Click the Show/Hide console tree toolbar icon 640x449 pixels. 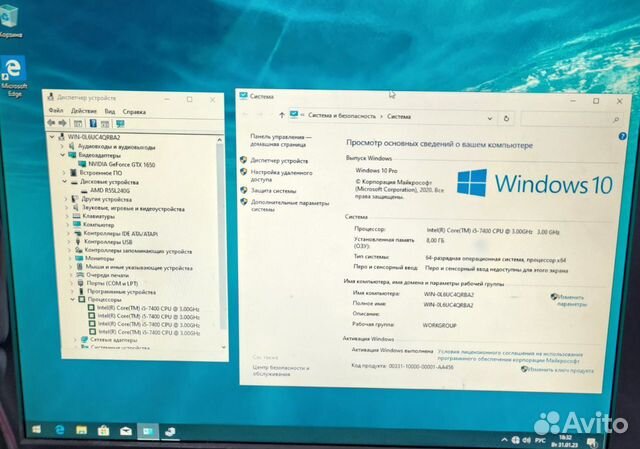point(78,123)
